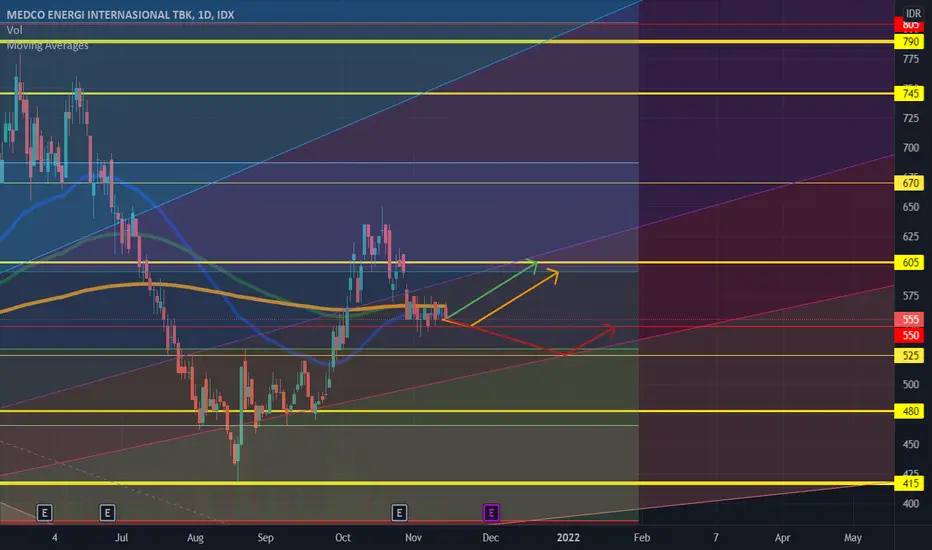The height and width of the screenshot is (550, 932).
Task: Open the earnings E marker above date 4
Action: click(45, 513)
